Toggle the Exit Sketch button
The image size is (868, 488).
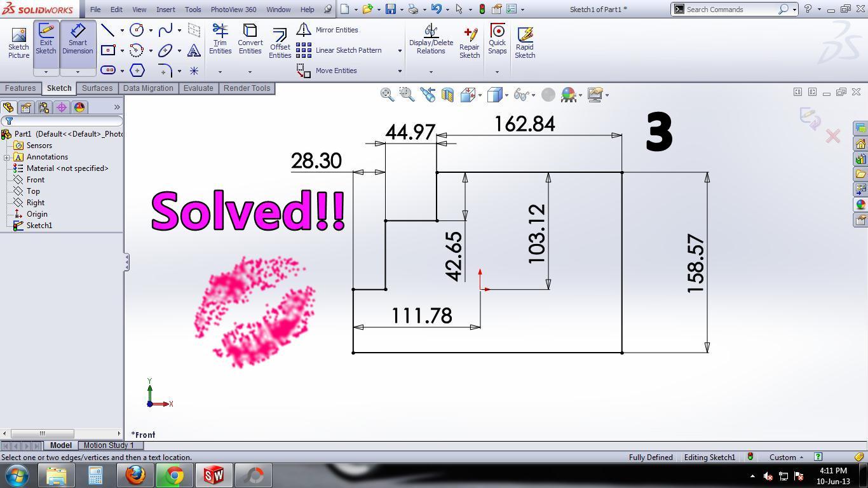tap(46, 39)
